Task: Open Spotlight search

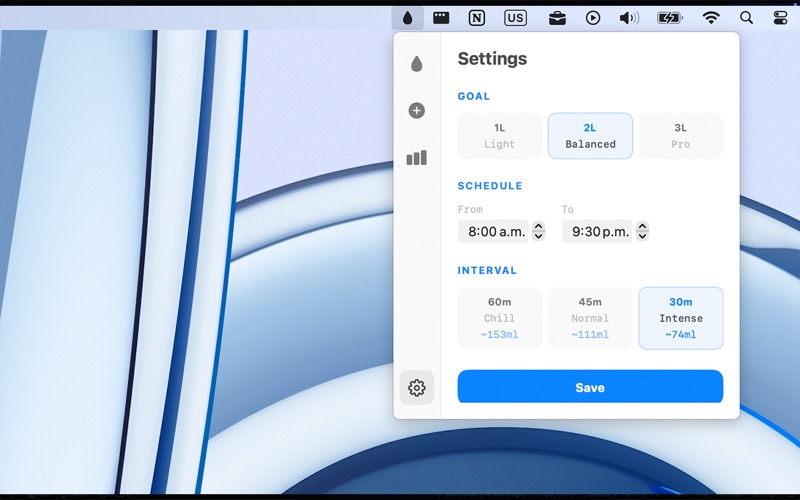Action: pos(746,18)
